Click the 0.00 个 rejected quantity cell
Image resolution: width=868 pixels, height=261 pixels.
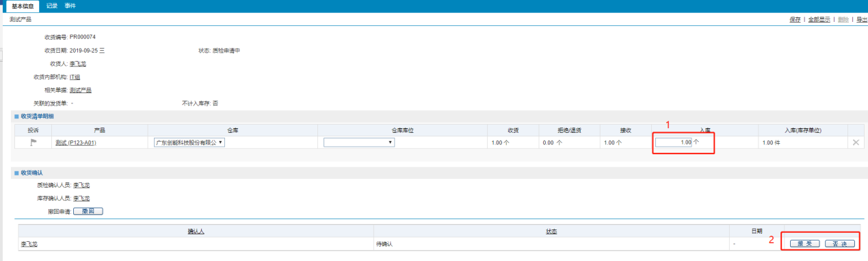pyautogui.click(x=553, y=142)
